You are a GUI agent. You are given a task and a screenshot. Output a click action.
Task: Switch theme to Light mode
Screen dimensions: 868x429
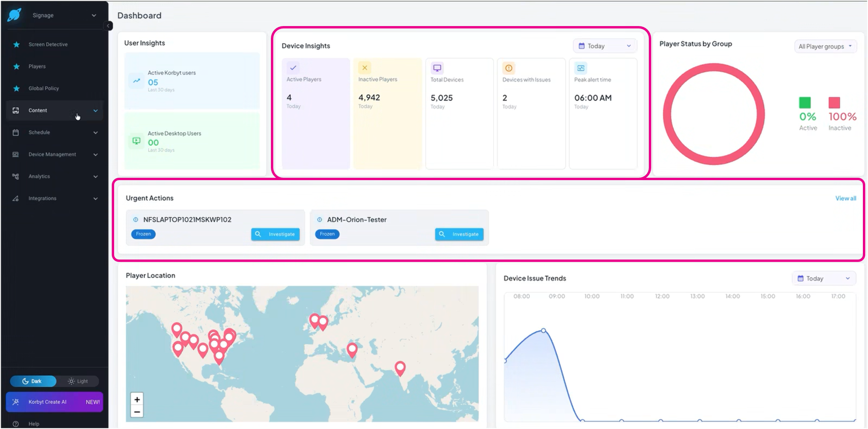[78, 381]
